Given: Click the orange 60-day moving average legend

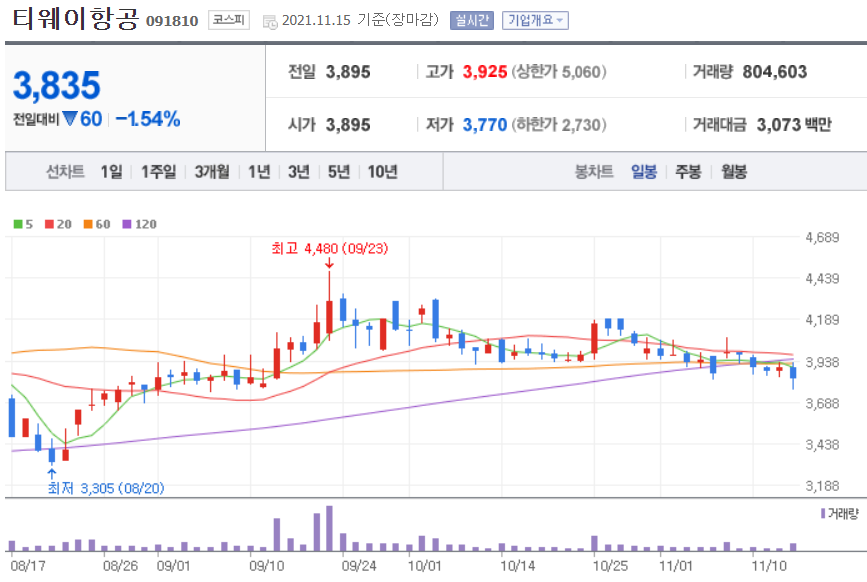Looking at the screenshot, I should 97,224.
